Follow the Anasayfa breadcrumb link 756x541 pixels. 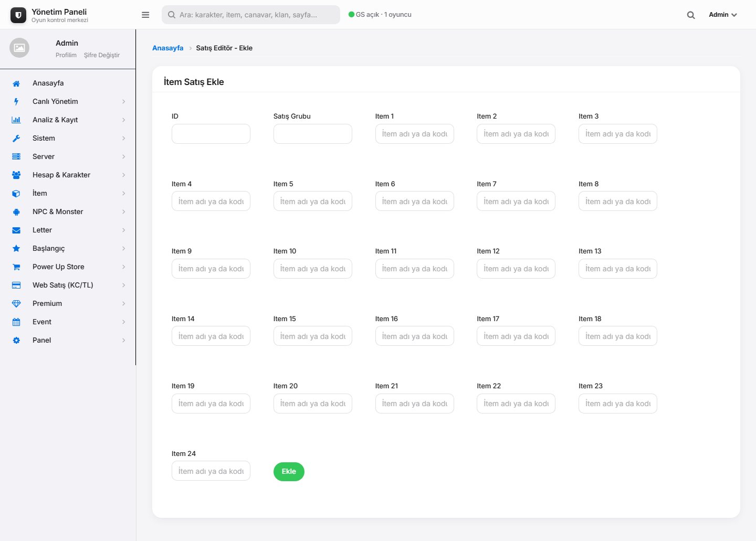tap(168, 48)
